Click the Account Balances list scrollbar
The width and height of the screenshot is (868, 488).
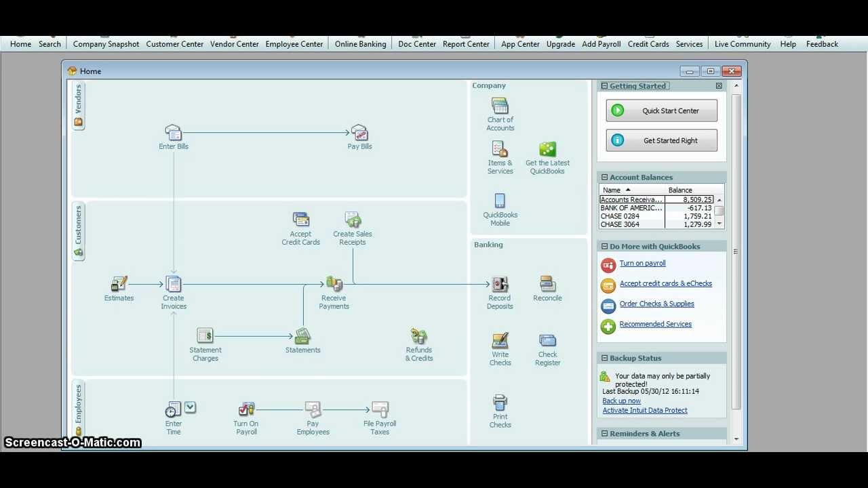(x=719, y=212)
